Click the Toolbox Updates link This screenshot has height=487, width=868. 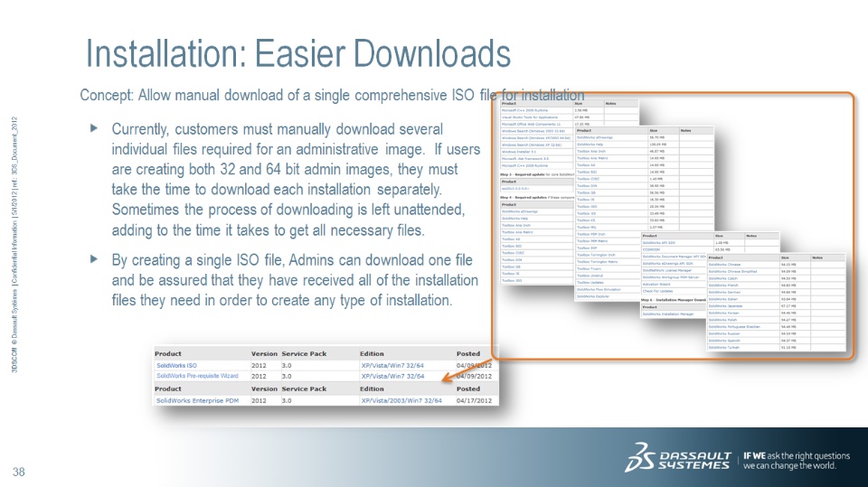[590, 282]
